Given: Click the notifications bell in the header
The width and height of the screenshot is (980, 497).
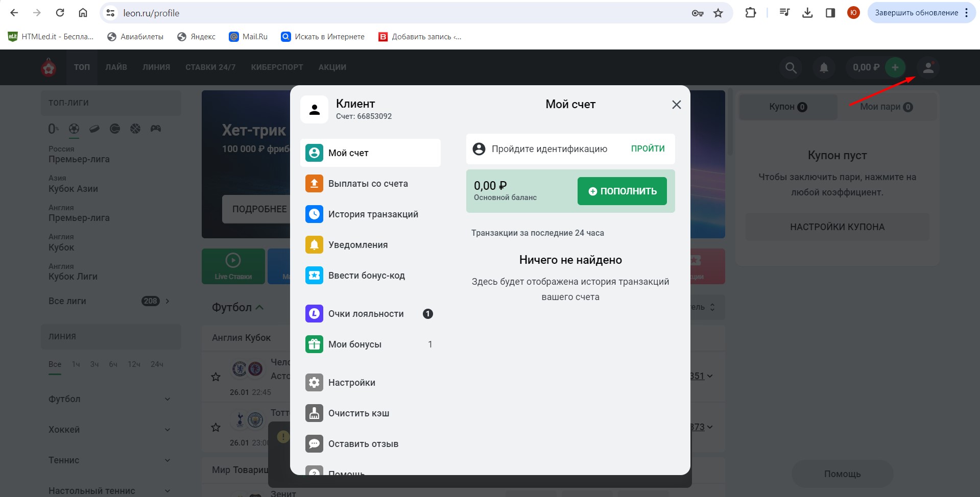Looking at the screenshot, I should 824,67.
